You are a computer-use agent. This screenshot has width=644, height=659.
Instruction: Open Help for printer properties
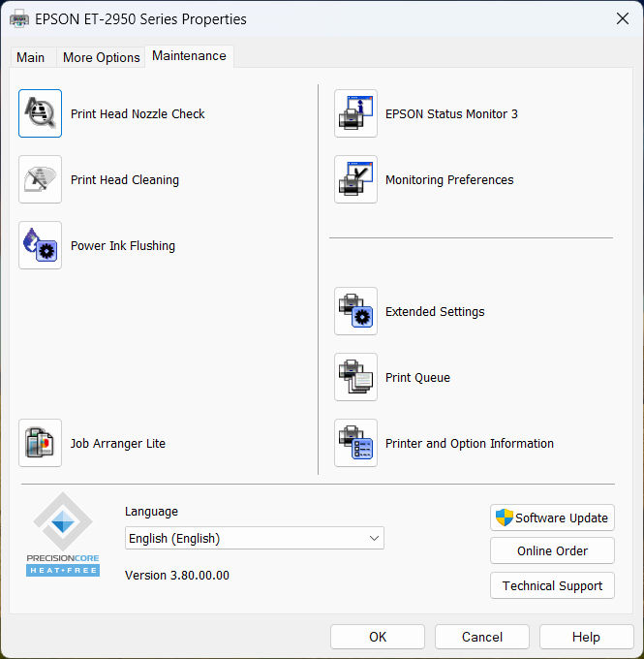click(x=586, y=637)
